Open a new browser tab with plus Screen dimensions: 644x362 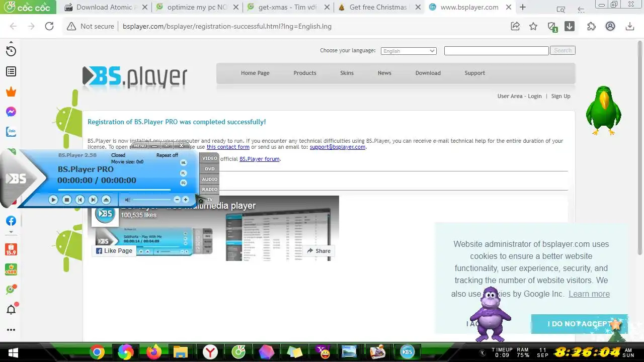tap(523, 7)
